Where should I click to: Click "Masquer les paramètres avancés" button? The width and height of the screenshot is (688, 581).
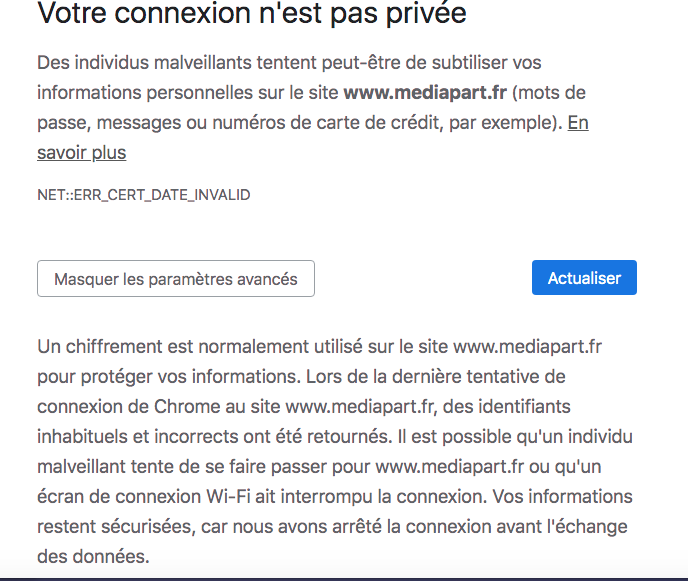pyautogui.click(x=176, y=279)
